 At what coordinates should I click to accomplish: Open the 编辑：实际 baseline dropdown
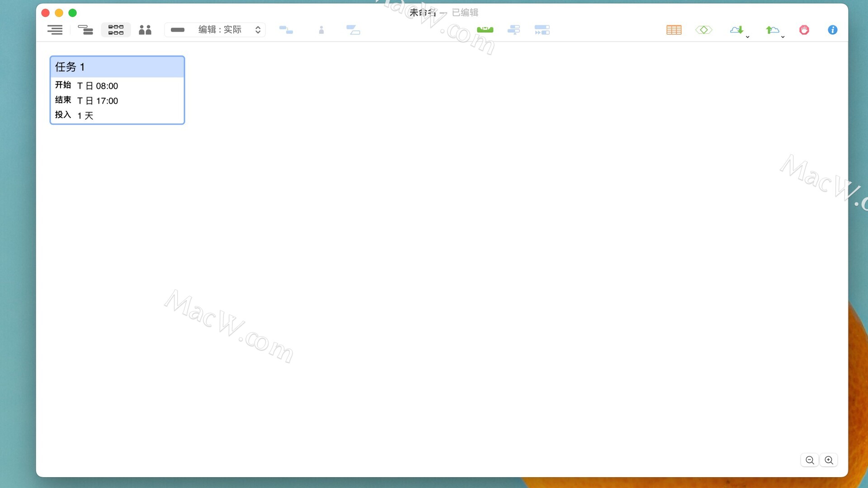pyautogui.click(x=215, y=30)
